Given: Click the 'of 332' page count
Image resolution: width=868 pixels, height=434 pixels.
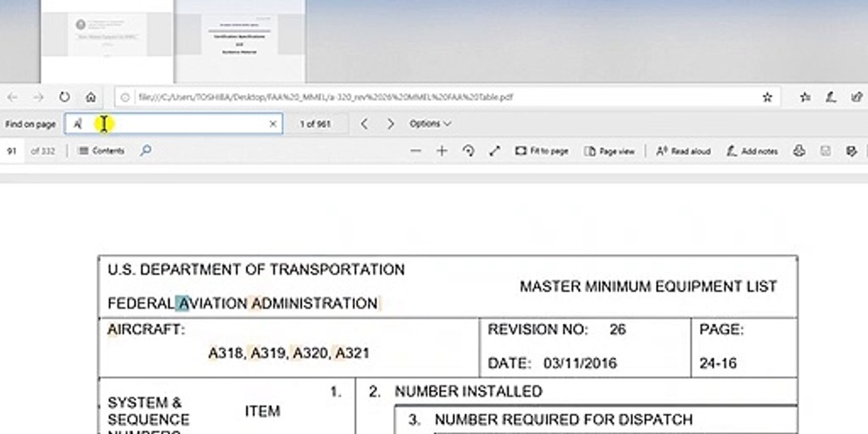Looking at the screenshot, I should (x=43, y=151).
